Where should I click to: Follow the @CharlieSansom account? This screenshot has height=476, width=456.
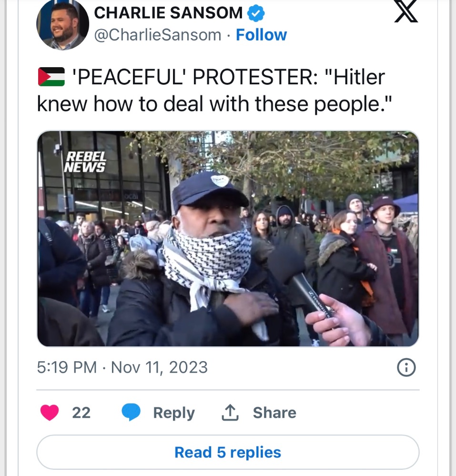(x=261, y=35)
